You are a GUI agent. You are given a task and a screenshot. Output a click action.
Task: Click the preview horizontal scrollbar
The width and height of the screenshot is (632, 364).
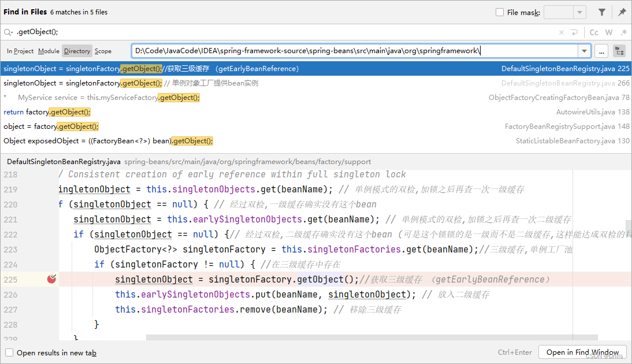coord(371,337)
